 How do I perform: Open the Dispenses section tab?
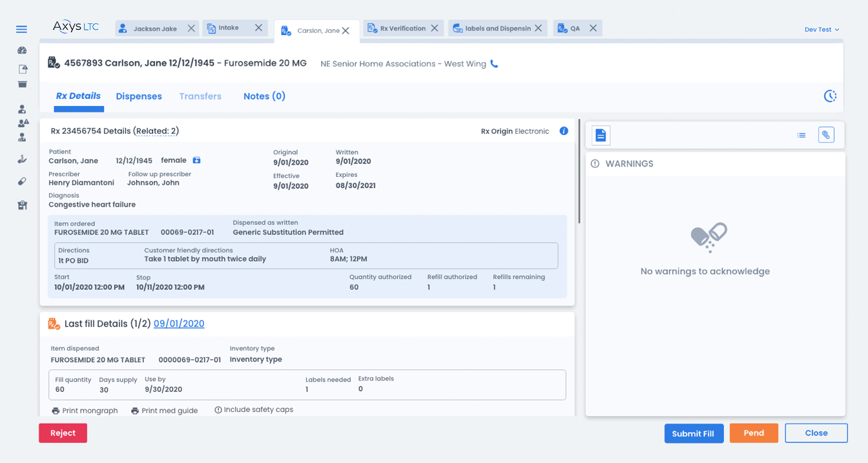[x=139, y=96]
